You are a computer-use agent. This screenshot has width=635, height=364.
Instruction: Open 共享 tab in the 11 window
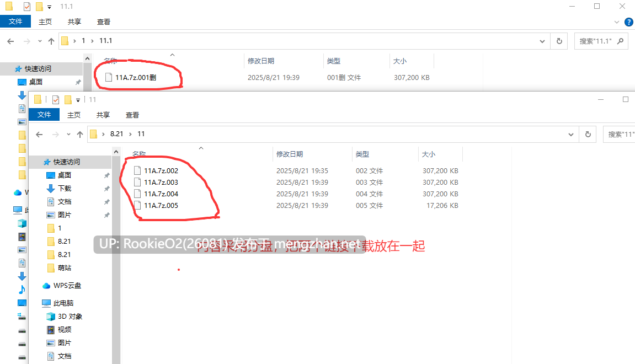pos(103,115)
